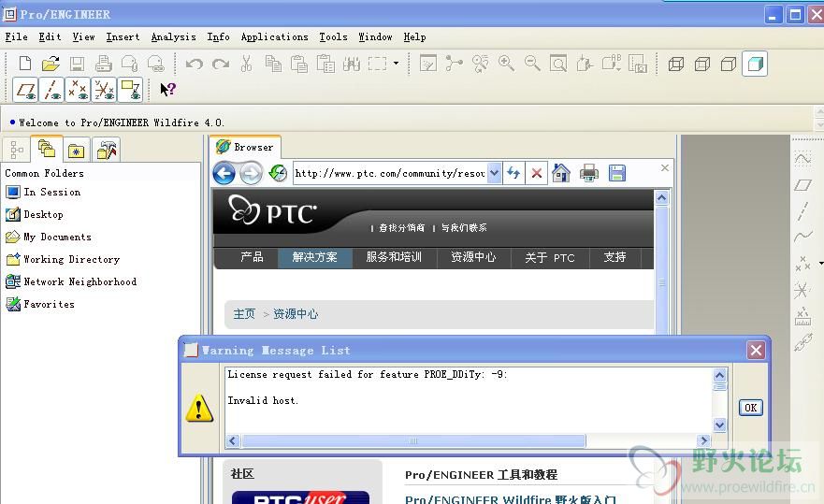Click 服务和培训 in PTC navigation bar
The image size is (824, 504).
[x=394, y=257]
